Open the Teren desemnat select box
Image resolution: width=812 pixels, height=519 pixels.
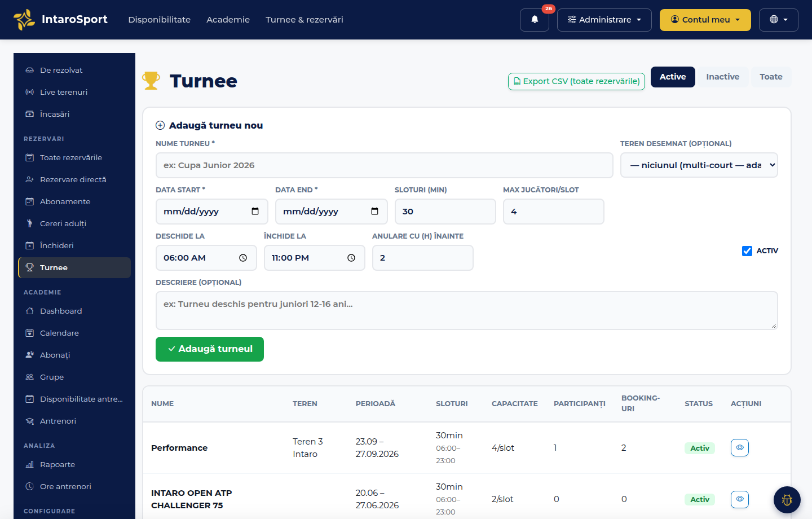coord(699,165)
